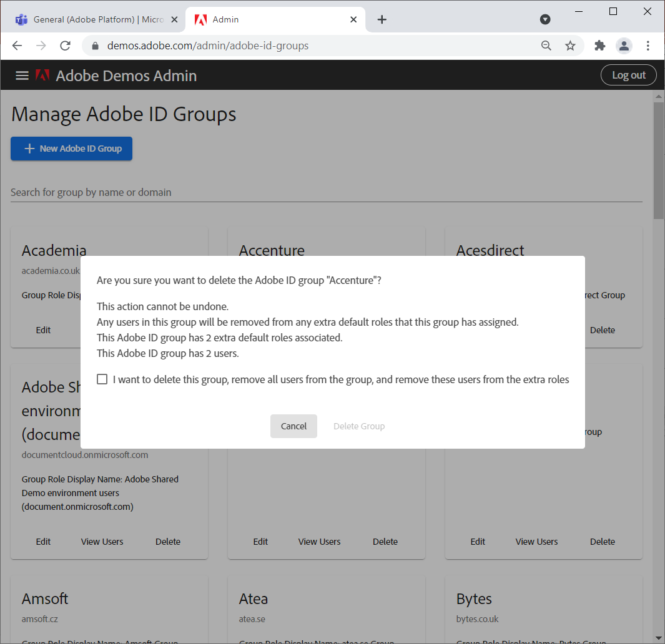This screenshot has height=644, width=665.
Task: Edit the Adobe Shared Demo environment group
Action: pos(43,542)
